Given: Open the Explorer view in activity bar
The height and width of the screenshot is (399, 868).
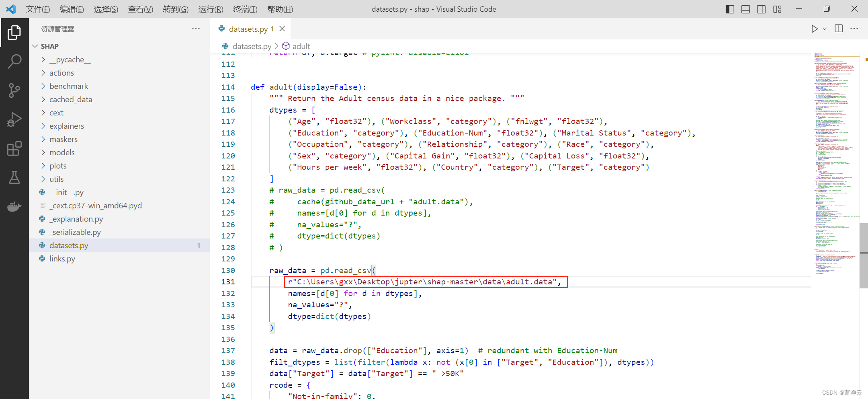Looking at the screenshot, I should coord(14,33).
